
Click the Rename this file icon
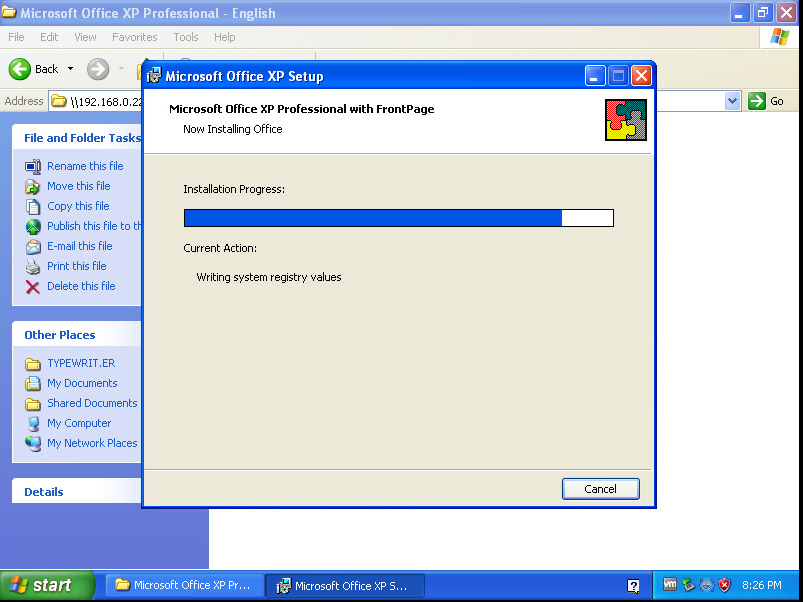click(x=33, y=166)
